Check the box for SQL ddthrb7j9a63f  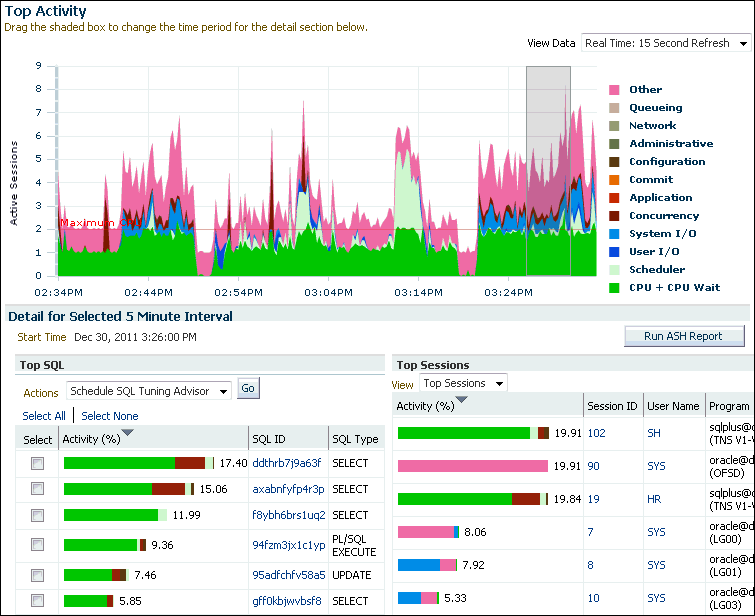click(38, 464)
